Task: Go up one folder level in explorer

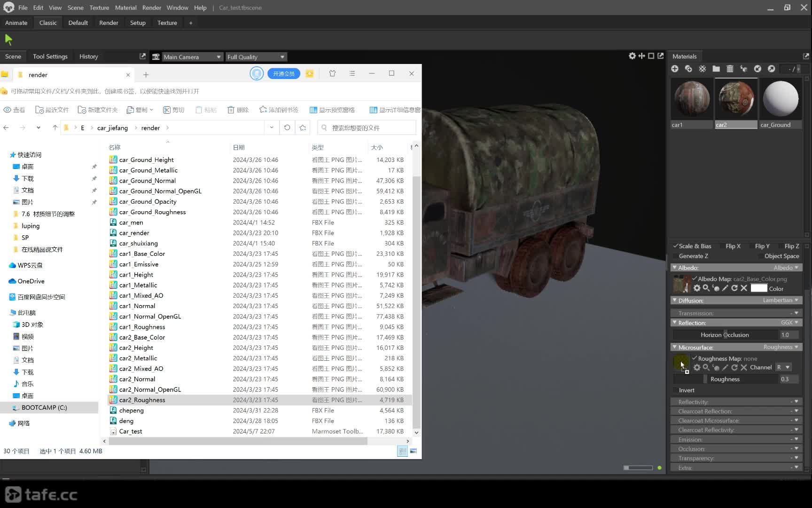Action: [x=55, y=127]
